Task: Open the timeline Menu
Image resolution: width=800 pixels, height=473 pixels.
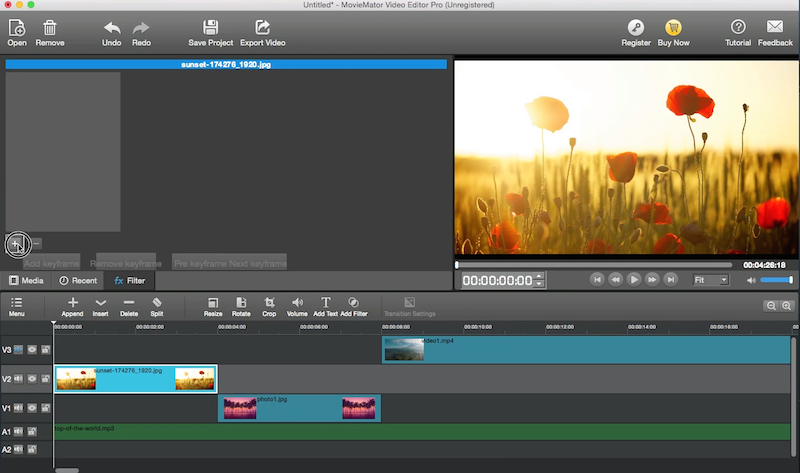Action: [x=17, y=302]
